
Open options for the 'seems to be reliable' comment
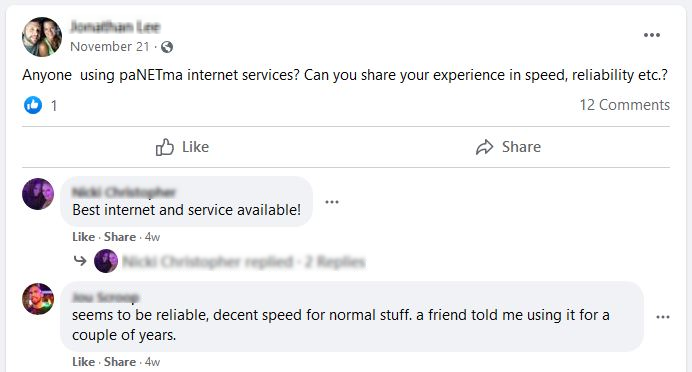tap(663, 317)
